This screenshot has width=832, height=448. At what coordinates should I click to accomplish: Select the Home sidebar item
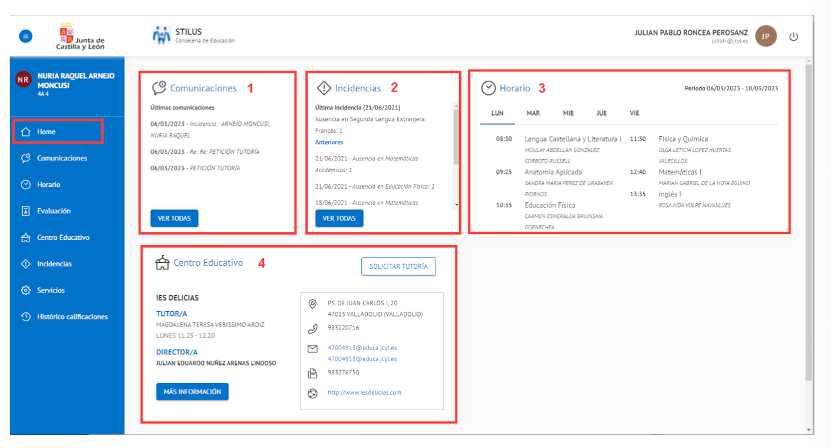coord(56,131)
